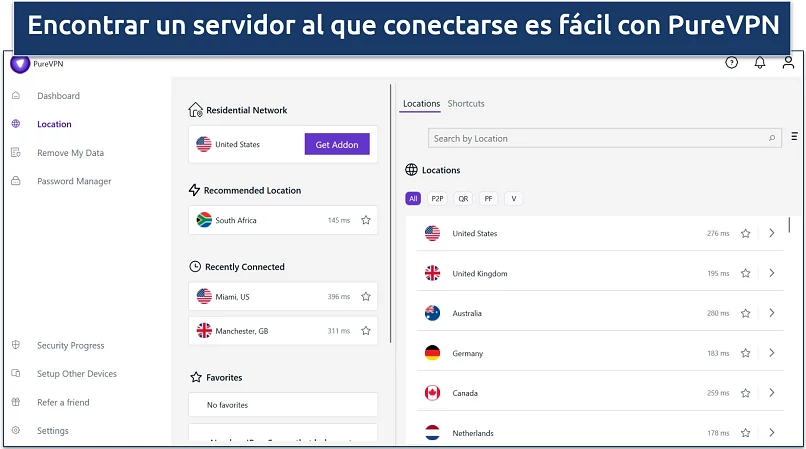Click the Manchester, GB flag icon
Viewport: 806px width, 449px height.
tap(204, 331)
